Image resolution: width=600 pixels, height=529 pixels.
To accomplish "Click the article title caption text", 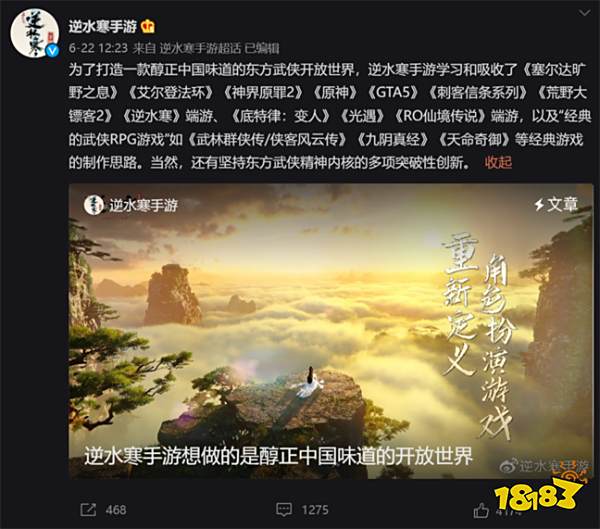I will click(278, 456).
